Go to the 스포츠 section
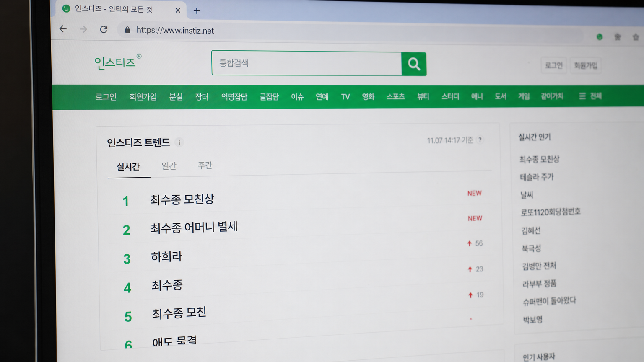 click(396, 96)
